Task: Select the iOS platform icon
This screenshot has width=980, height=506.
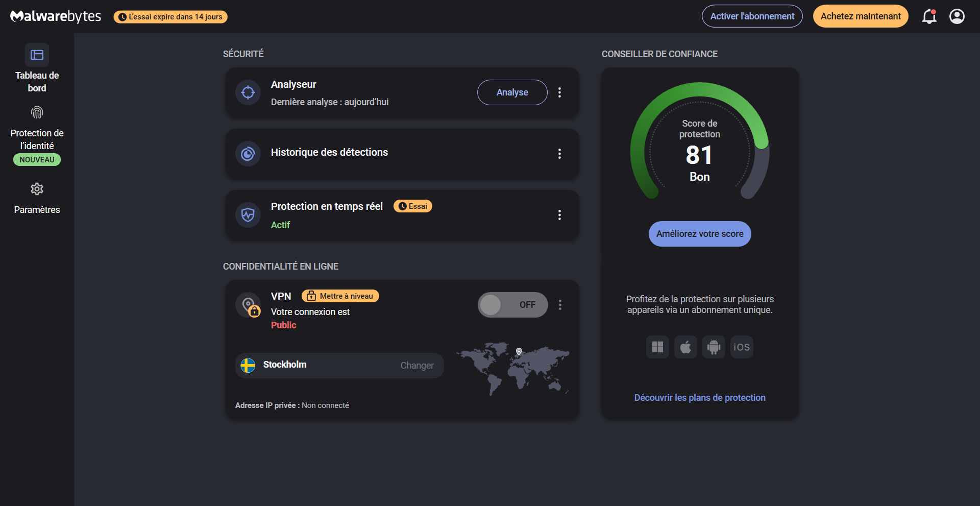Action: pos(742,347)
